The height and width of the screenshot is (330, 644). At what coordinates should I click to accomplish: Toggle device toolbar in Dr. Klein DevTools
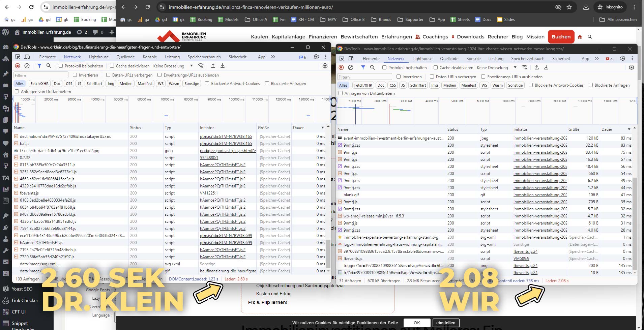click(27, 57)
